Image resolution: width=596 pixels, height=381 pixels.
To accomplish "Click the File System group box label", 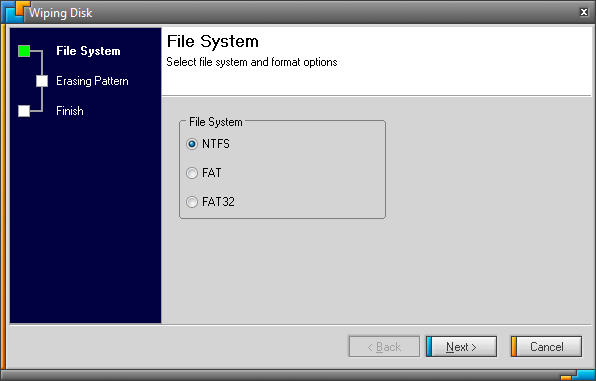I will (x=216, y=122).
